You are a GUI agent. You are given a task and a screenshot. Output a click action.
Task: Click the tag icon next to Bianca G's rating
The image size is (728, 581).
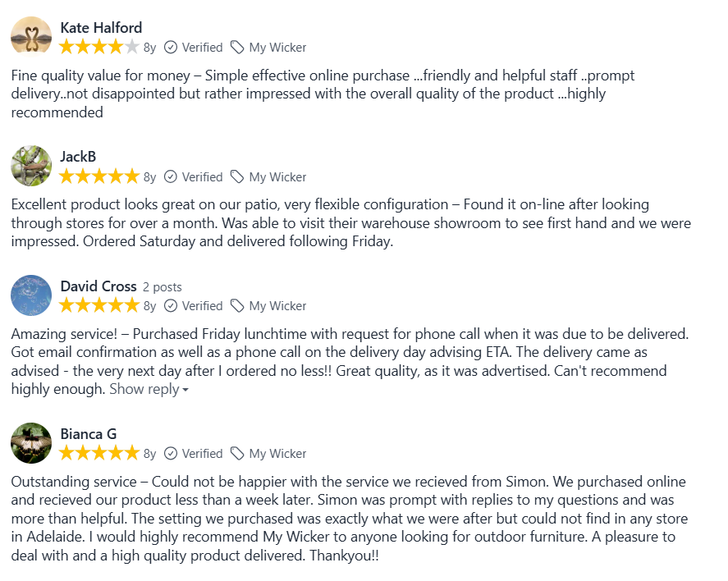(237, 454)
